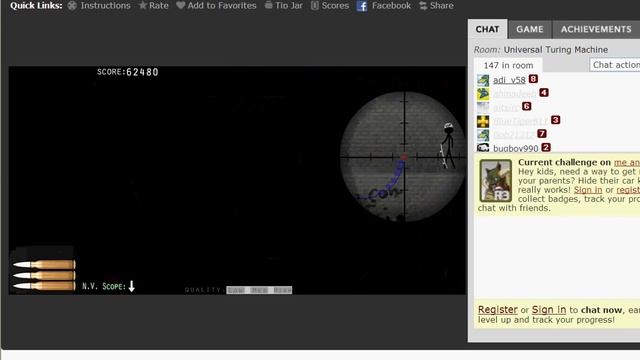Click the SCORE: 62480 readout
This screenshot has height=360, width=640.
127,72
